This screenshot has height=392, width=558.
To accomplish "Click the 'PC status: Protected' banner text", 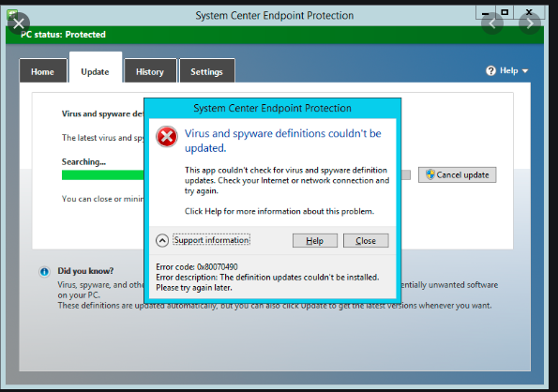I will coord(64,35).
